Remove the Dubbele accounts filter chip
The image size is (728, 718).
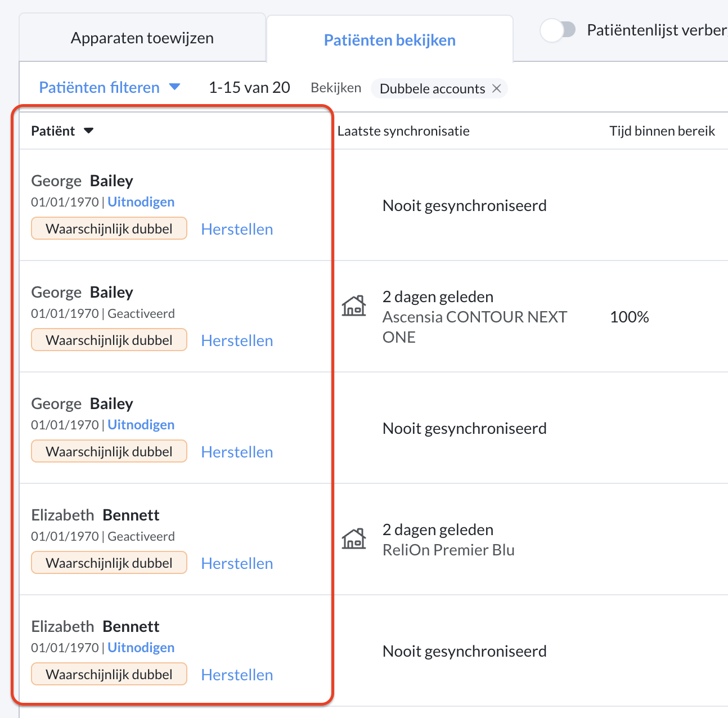pyautogui.click(x=496, y=88)
